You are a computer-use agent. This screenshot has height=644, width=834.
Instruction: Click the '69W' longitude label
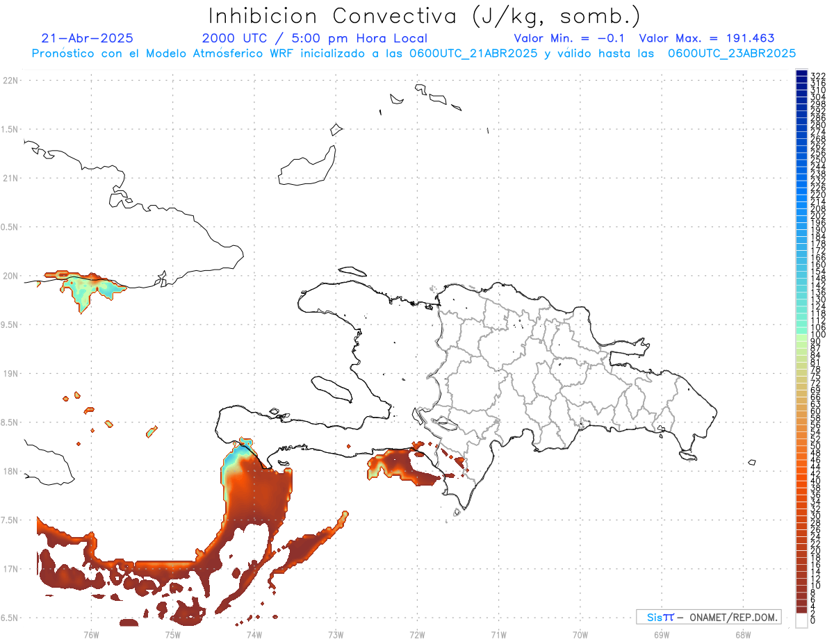click(662, 634)
